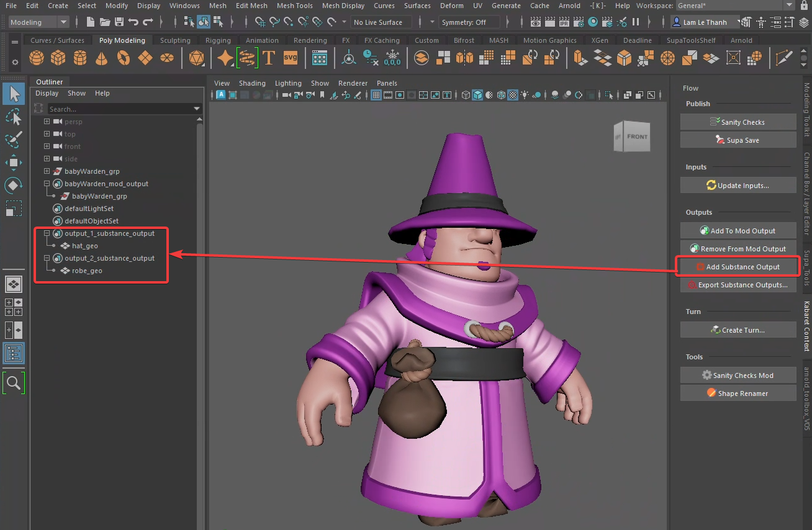Image resolution: width=812 pixels, height=530 pixels.
Task: Click the IPR render icon
Action: pyautogui.click(x=564, y=22)
